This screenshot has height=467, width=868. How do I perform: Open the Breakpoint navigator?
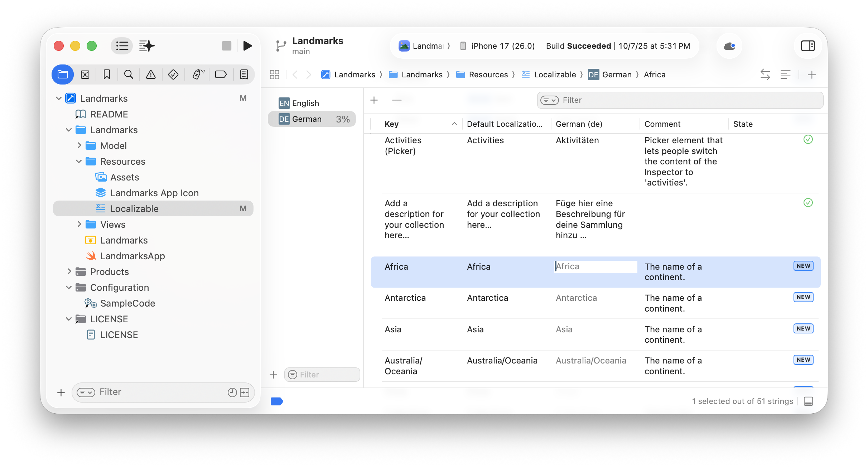click(221, 74)
